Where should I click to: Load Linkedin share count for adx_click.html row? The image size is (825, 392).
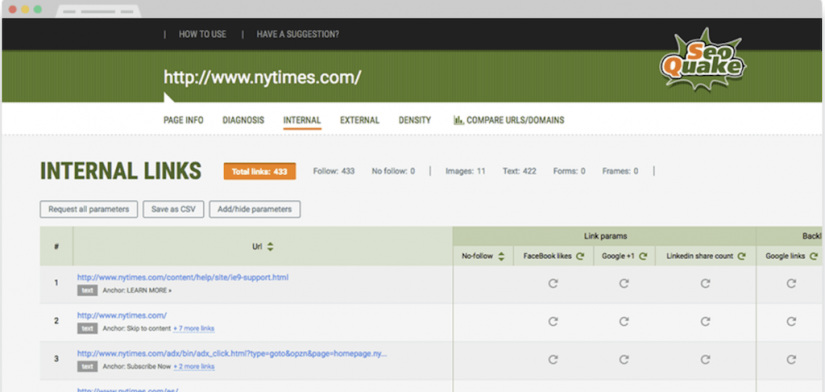(706, 359)
